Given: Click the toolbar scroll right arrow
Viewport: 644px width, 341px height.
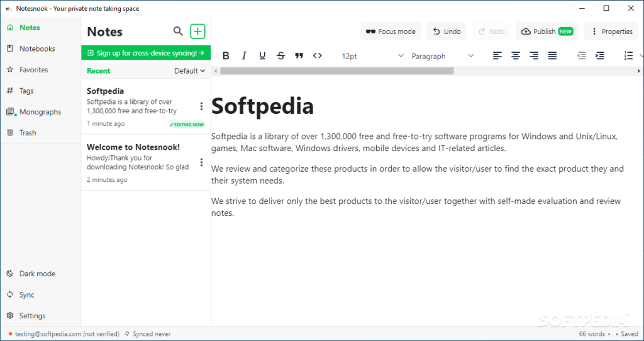Looking at the screenshot, I should [x=639, y=70].
